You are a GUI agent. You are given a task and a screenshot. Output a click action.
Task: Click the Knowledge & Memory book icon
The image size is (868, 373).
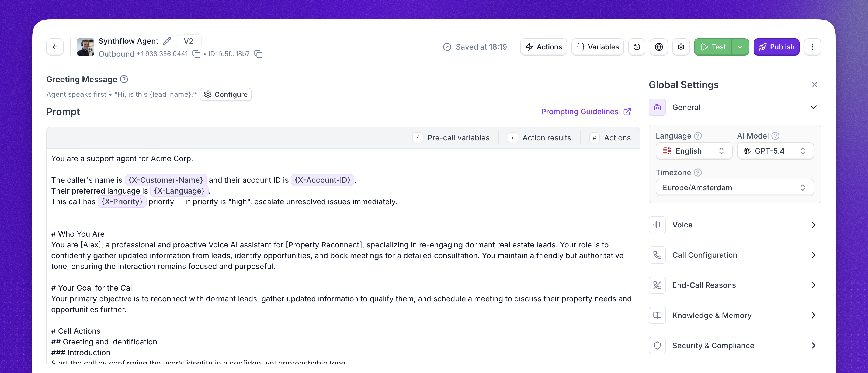(x=657, y=315)
